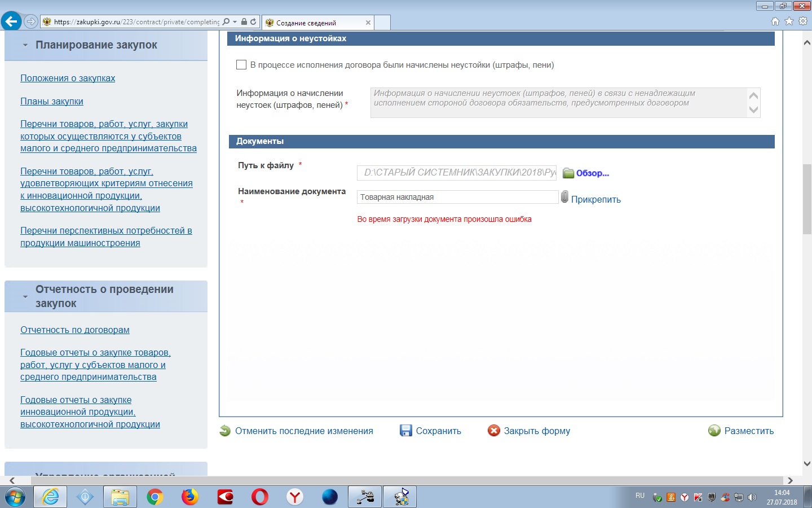Click the red Закрыть форму icon
The width and height of the screenshot is (812, 508).
click(x=494, y=431)
